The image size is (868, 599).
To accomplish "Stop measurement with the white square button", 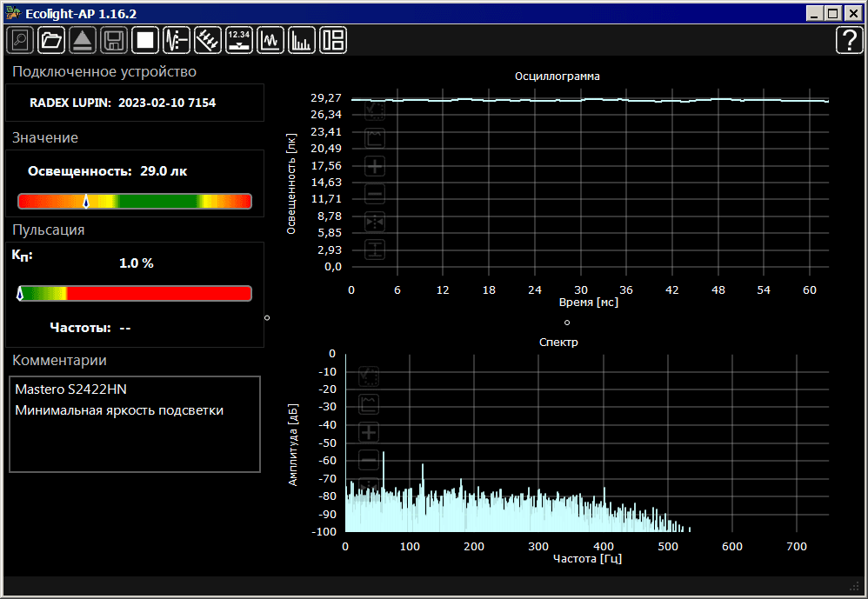I will (x=145, y=40).
